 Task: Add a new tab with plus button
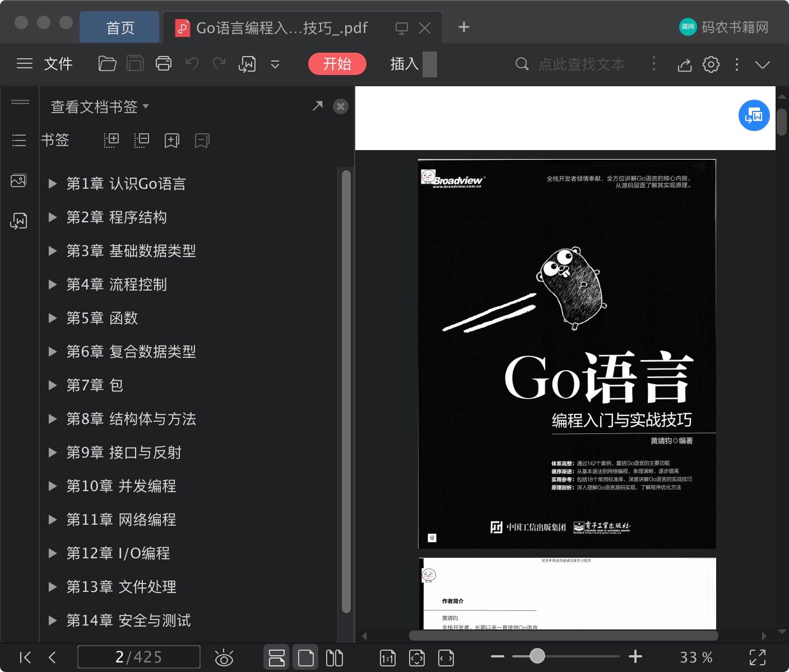point(463,27)
